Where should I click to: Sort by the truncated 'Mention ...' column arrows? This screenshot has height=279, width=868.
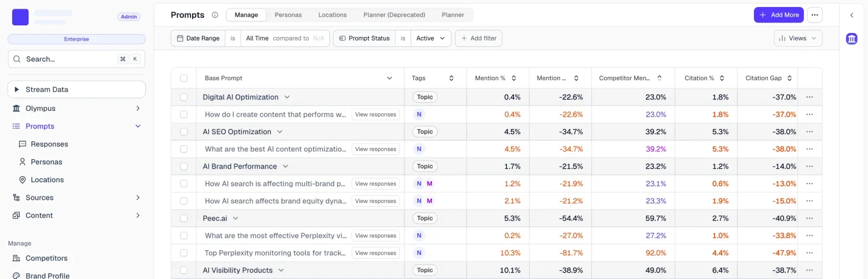tap(576, 78)
